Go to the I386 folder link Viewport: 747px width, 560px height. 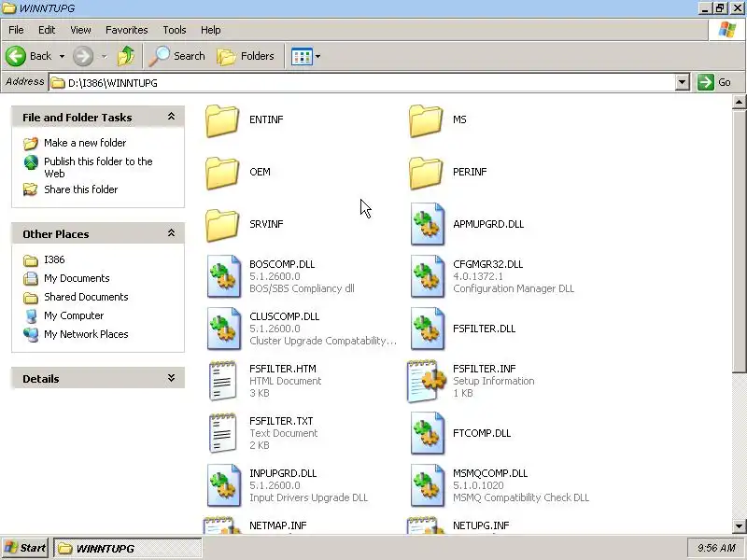tap(54, 259)
